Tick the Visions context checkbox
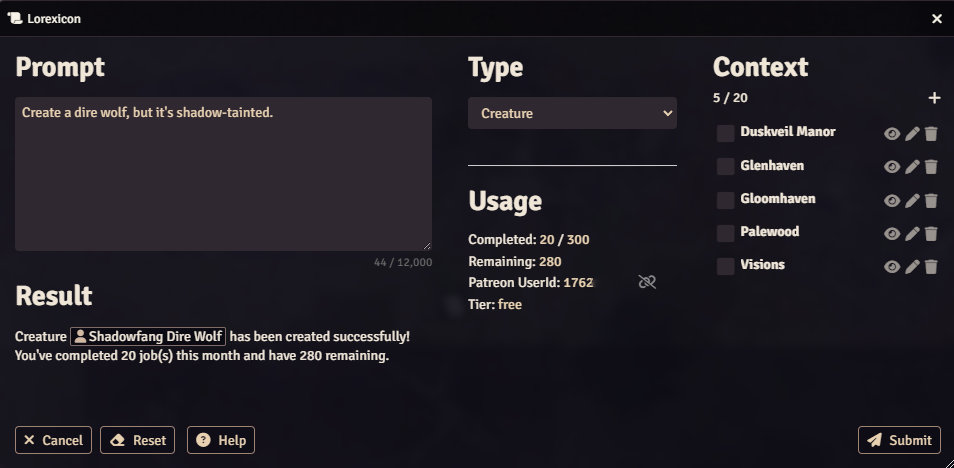954x468 pixels. coord(726,267)
